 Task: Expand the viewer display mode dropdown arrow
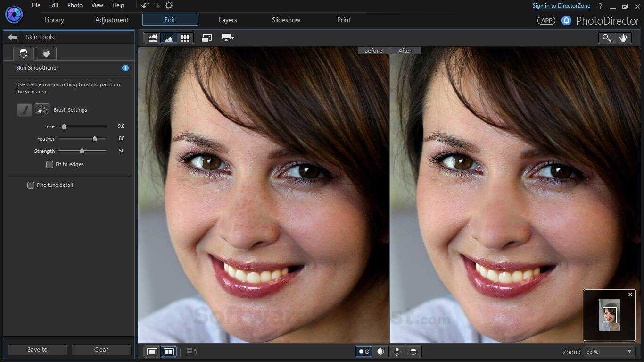[x=233, y=39]
